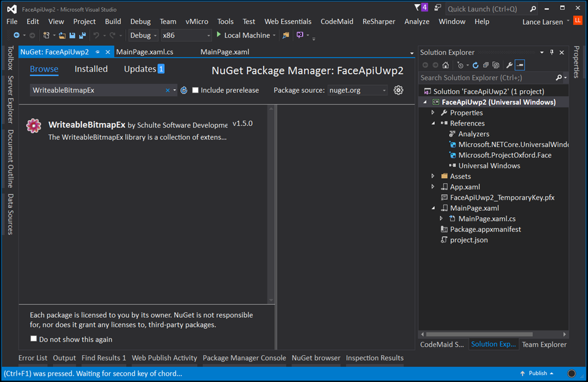Image resolution: width=588 pixels, height=382 pixels.
Task: Close the NuGet: FaceApiUwp2 tab
Action: pos(107,52)
